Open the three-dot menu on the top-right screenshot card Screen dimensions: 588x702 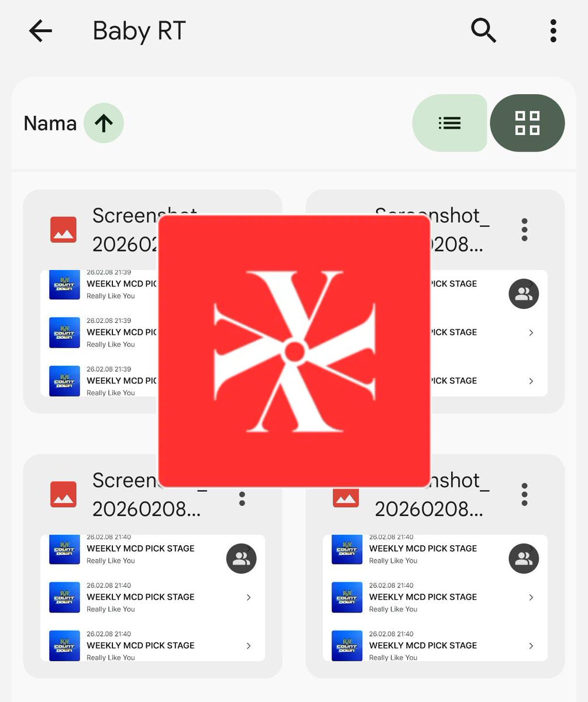[x=524, y=229]
